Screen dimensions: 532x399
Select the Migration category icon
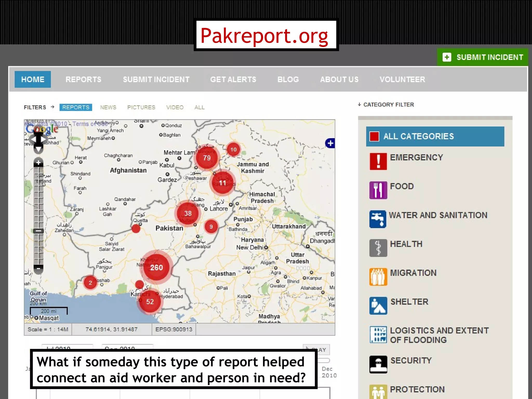[378, 277]
